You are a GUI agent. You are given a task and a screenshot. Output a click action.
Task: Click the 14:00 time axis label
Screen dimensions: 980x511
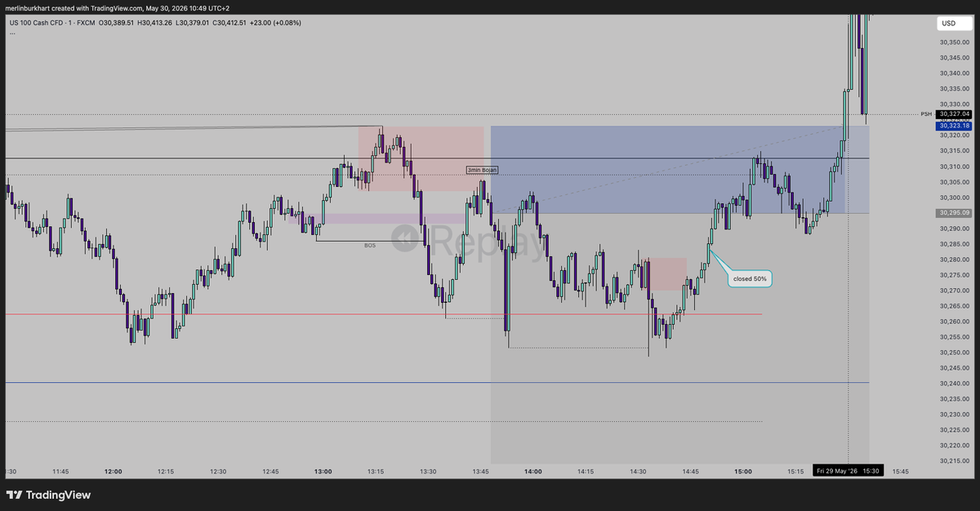pos(533,472)
